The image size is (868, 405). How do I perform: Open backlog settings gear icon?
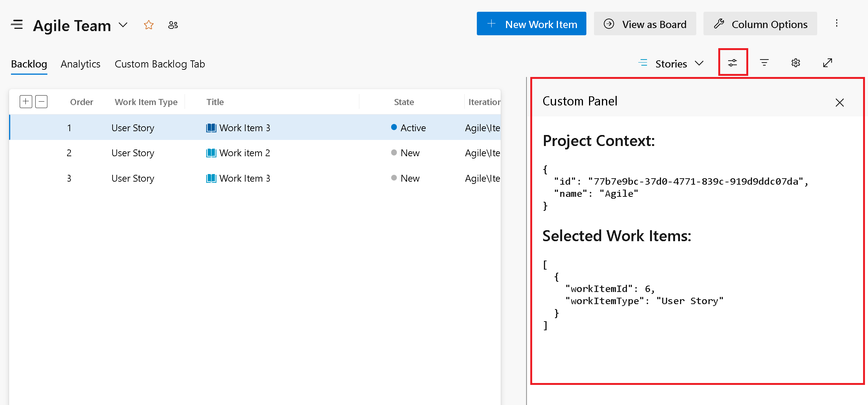(796, 63)
